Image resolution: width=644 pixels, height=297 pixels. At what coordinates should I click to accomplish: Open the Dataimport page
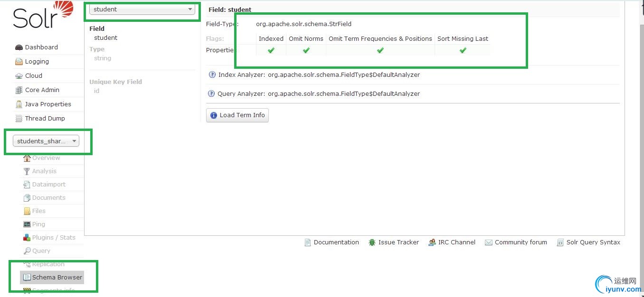click(49, 185)
